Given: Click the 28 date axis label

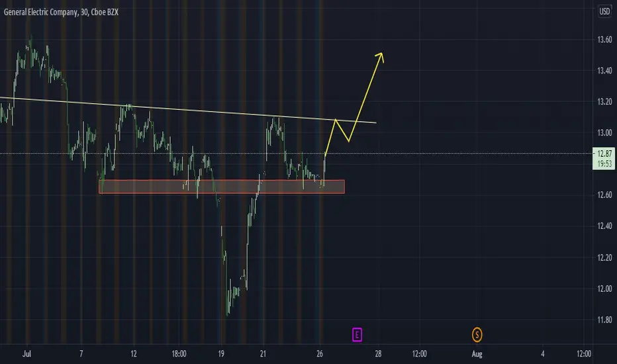Looking at the screenshot, I should (x=378, y=354).
